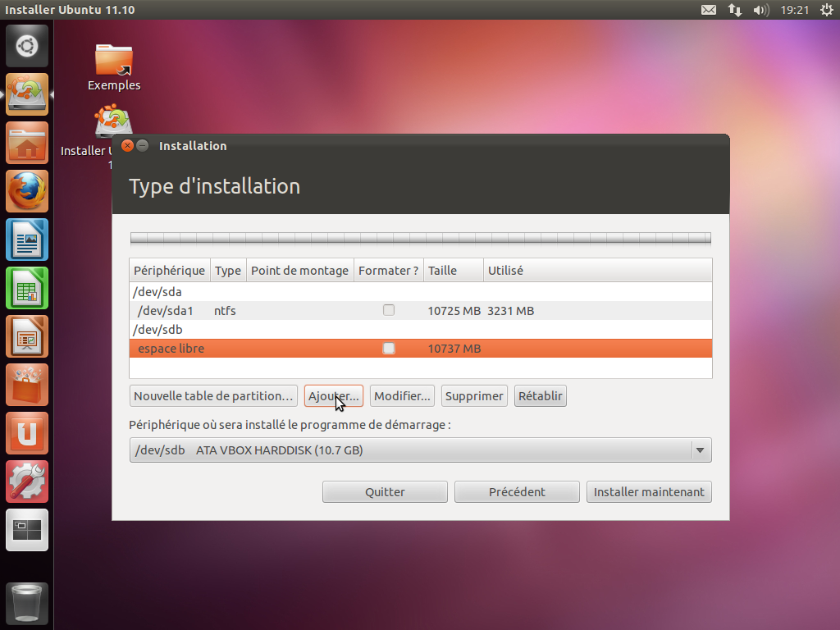840x630 pixels.
Task: Open LibreOffice Impress from the launcher
Action: [x=27, y=336]
